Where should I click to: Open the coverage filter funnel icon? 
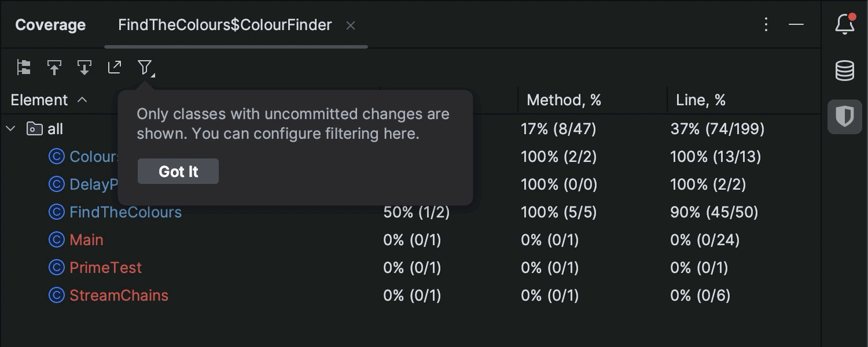point(145,68)
